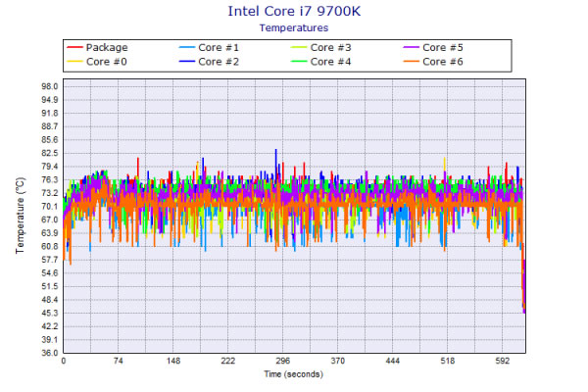
Task: Click the 98.0 y-axis value
Action: 50,86
